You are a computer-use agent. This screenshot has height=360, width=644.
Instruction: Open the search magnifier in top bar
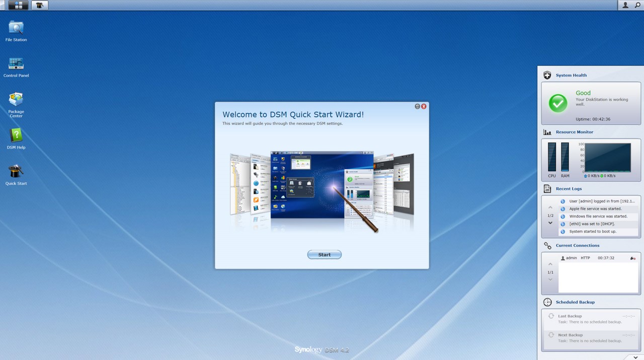(x=637, y=5)
